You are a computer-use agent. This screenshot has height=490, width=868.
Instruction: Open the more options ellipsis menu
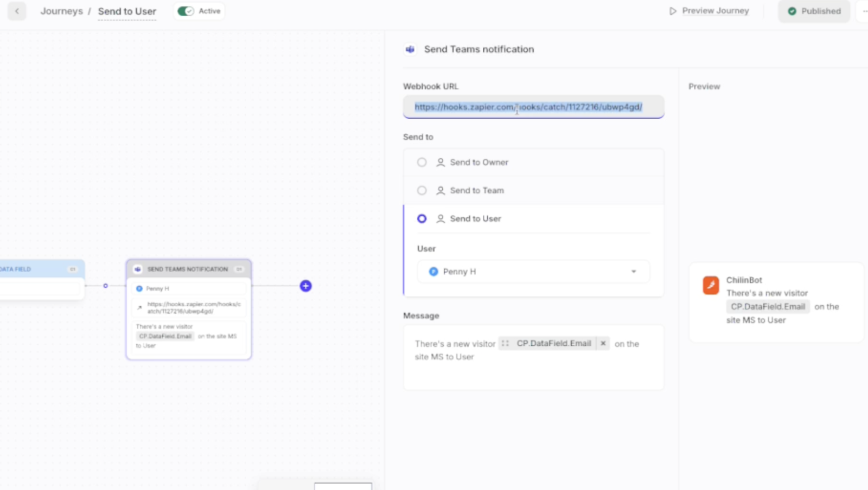click(864, 11)
